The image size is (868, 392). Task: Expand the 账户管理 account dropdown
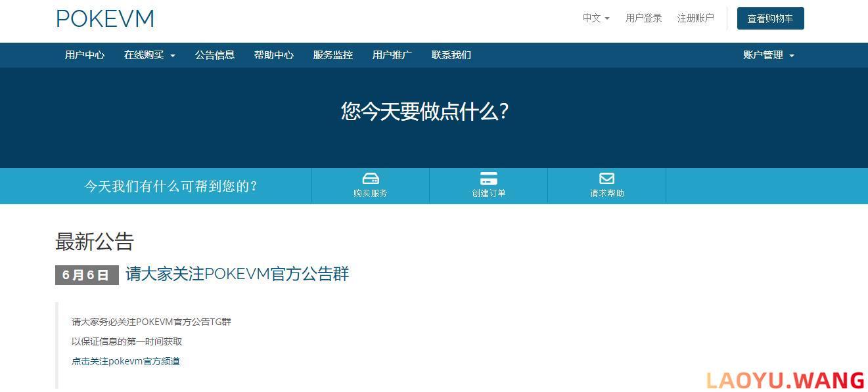point(769,55)
